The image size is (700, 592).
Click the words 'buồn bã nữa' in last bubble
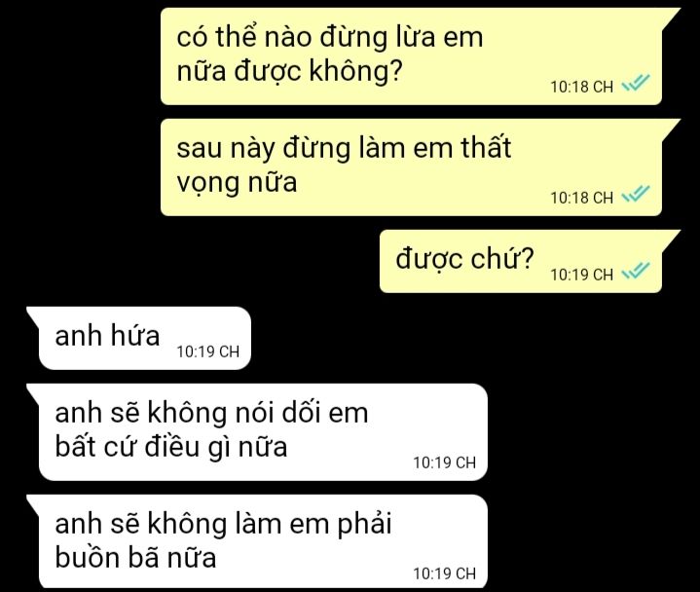click(x=135, y=558)
